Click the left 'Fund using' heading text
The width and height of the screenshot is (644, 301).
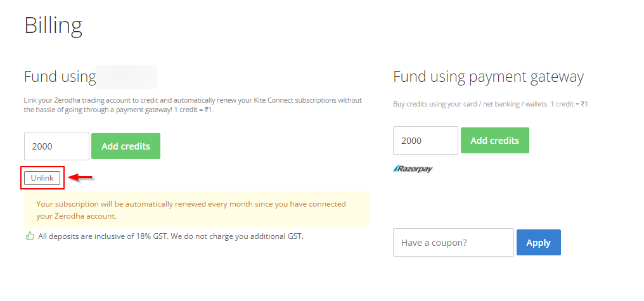tap(60, 77)
